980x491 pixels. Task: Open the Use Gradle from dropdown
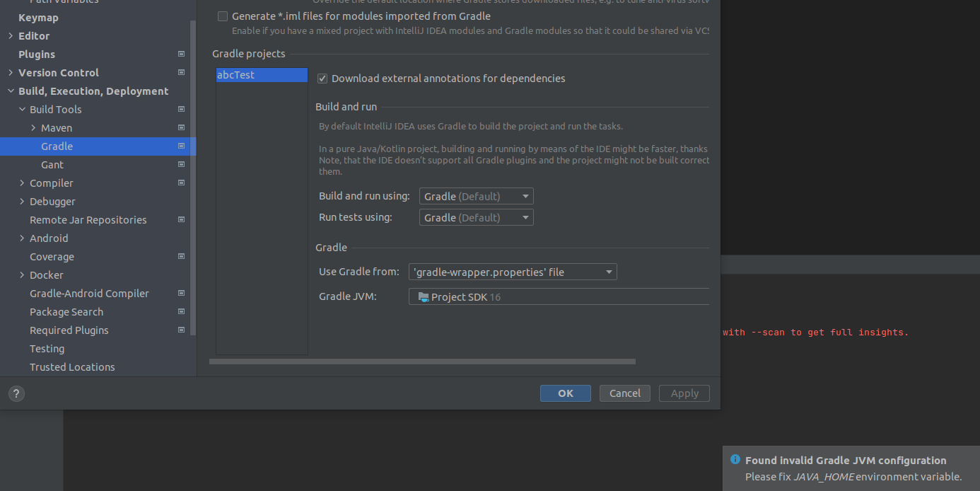click(513, 272)
